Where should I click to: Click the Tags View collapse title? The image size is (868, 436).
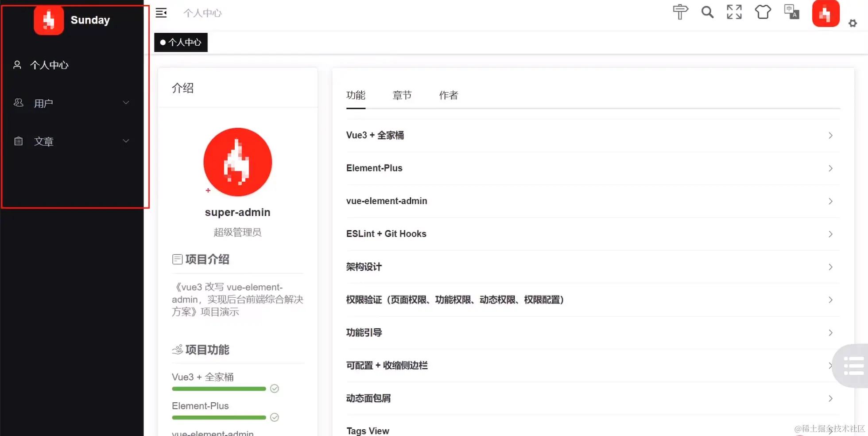(x=368, y=431)
